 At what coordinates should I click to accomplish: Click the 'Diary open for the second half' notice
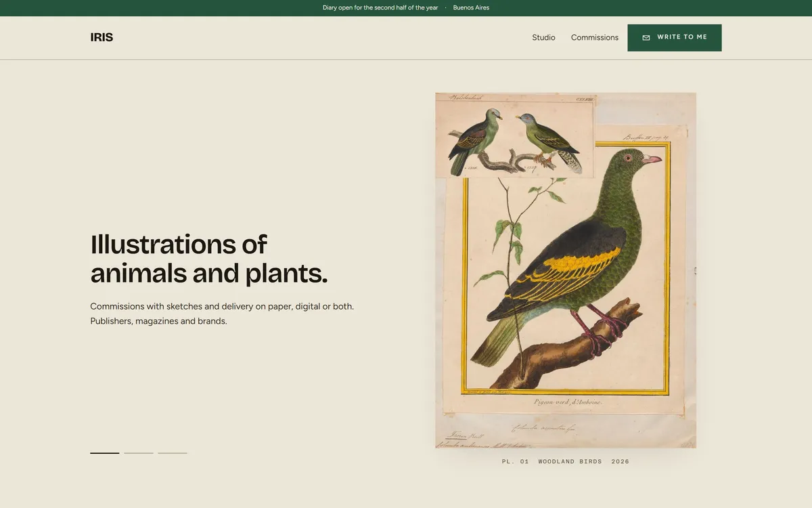[x=380, y=8]
